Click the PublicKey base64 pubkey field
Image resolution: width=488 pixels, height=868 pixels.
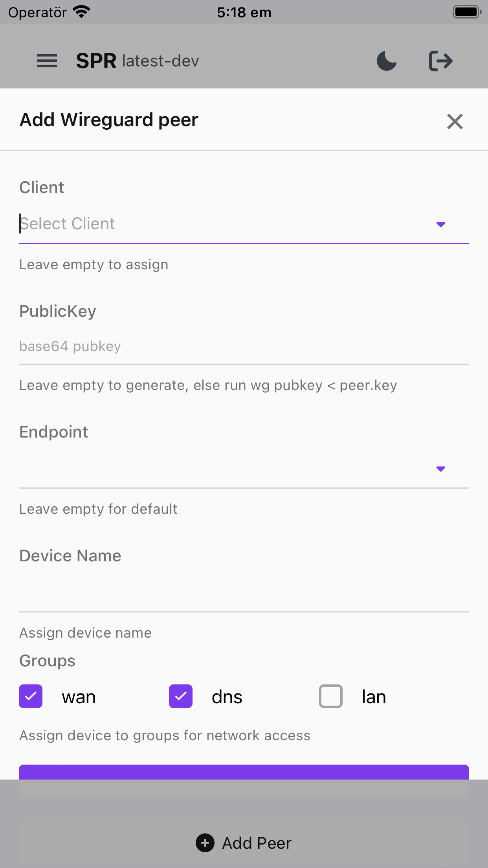point(244,347)
